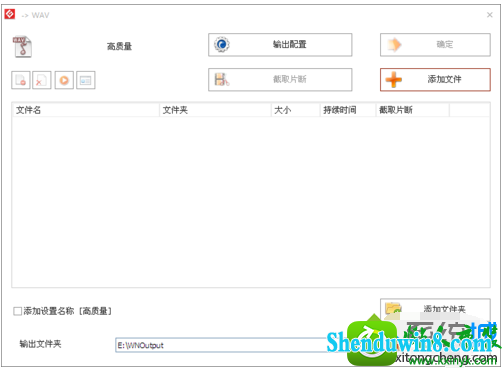Click the WAV format file icon
Screen dimensions: 502x368
22,47
